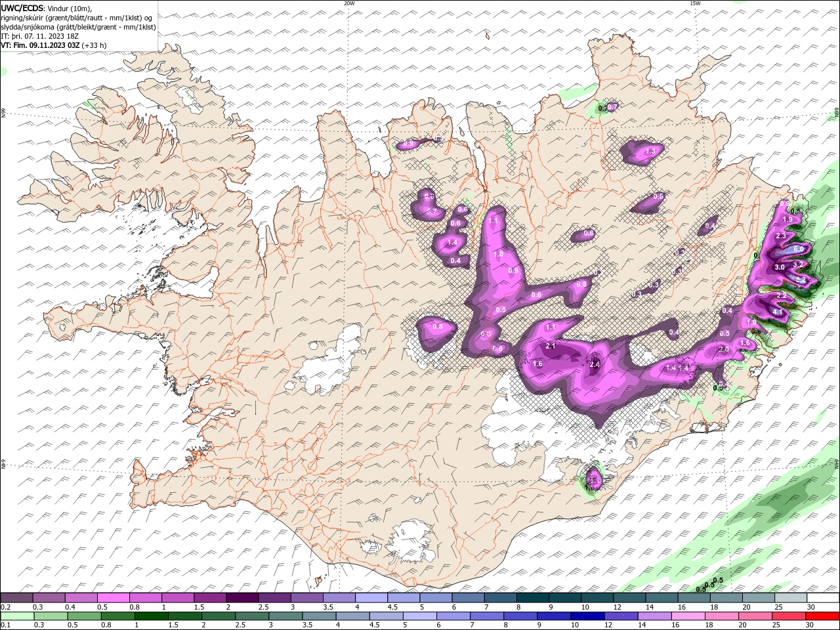The width and height of the screenshot is (840, 630).
Task: Click the UWC/ECDS title text
Action: click(22, 8)
